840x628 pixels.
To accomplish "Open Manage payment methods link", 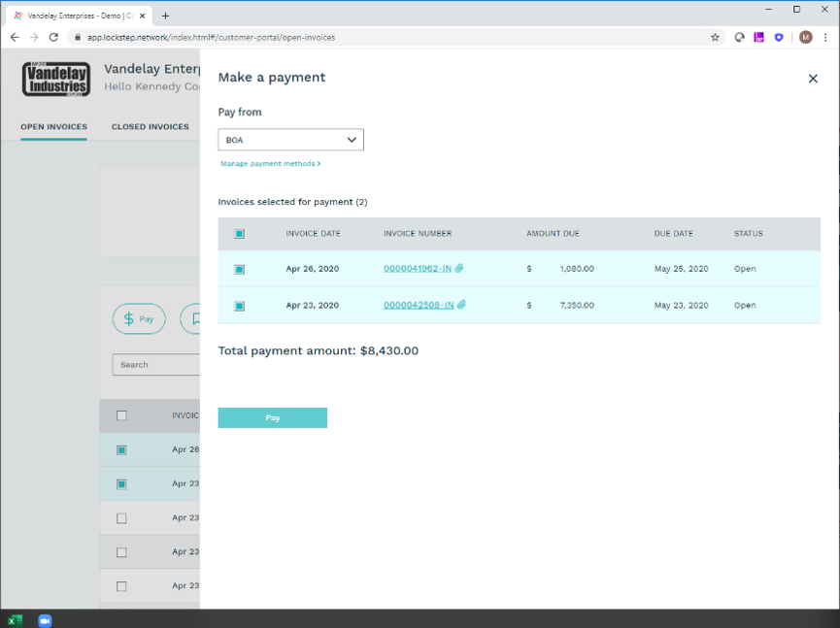I will (x=271, y=163).
